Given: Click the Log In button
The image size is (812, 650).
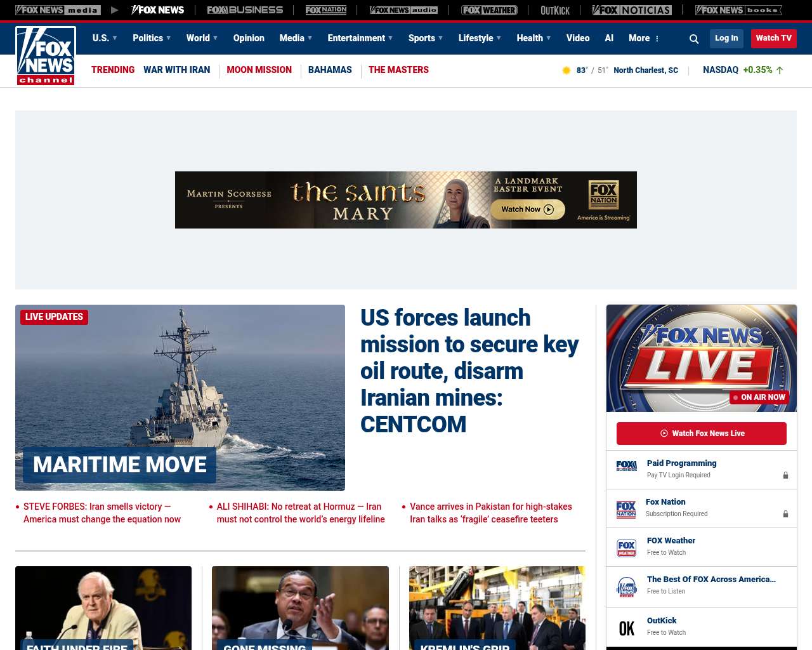Looking at the screenshot, I should pyautogui.click(x=726, y=38).
